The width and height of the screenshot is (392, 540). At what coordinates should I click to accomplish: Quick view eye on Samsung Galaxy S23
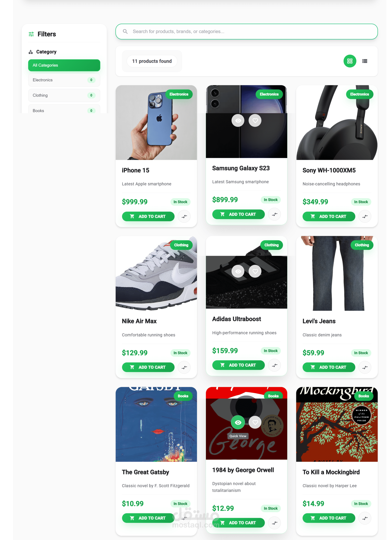coord(238,120)
